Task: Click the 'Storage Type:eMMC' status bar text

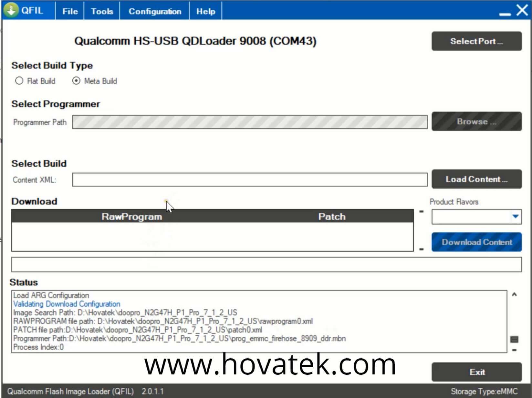Action: click(x=484, y=392)
